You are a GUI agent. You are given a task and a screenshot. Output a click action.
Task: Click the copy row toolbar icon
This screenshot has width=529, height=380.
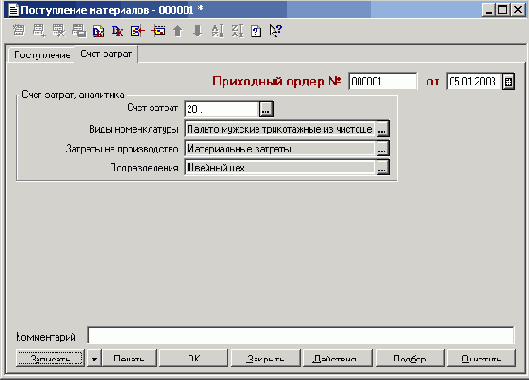79,31
